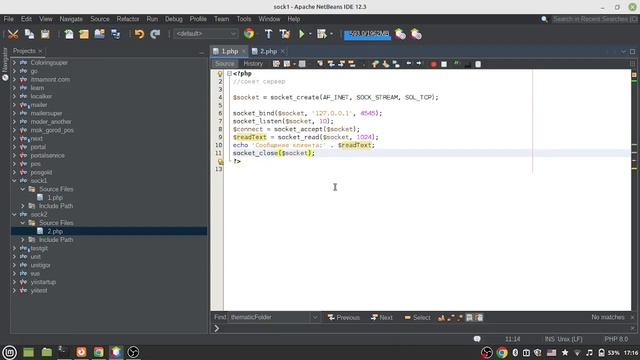Click the Save All icon
This screenshot has width=640, height=360.
pyautogui.click(x=116, y=34)
